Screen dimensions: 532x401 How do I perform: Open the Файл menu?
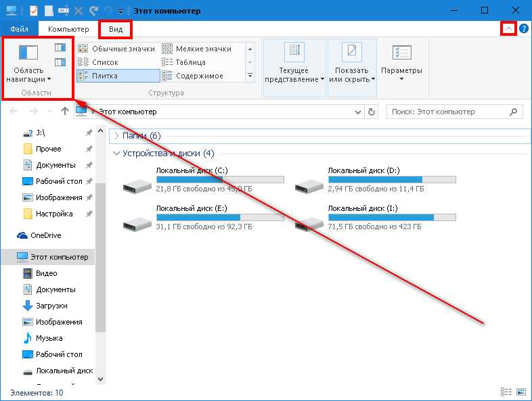point(19,29)
